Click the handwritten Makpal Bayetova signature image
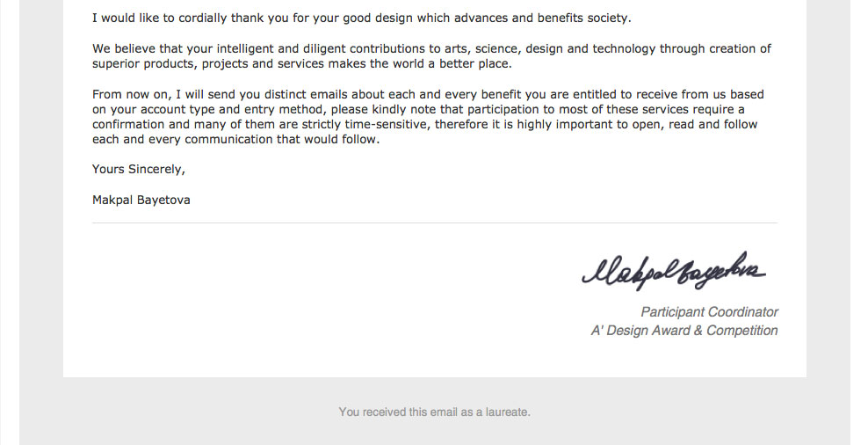Viewport: 868px width, 445px height. coord(674,270)
